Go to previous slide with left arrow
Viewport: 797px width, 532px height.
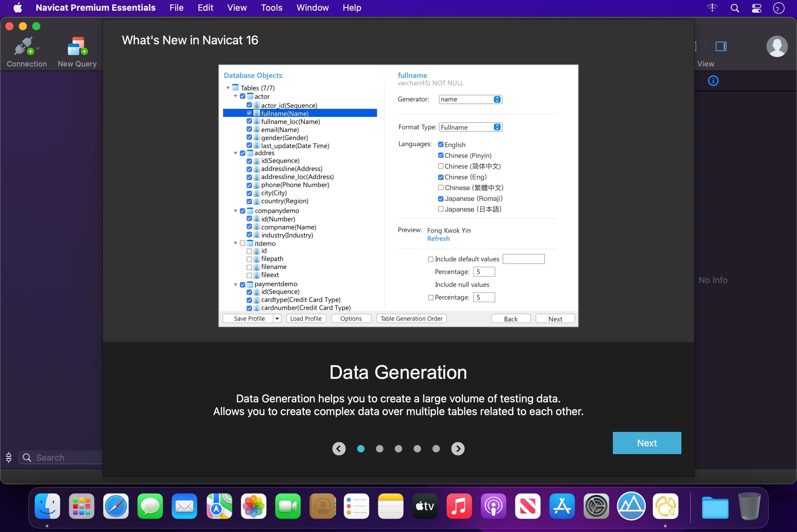pyautogui.click(x=339, y=448)
